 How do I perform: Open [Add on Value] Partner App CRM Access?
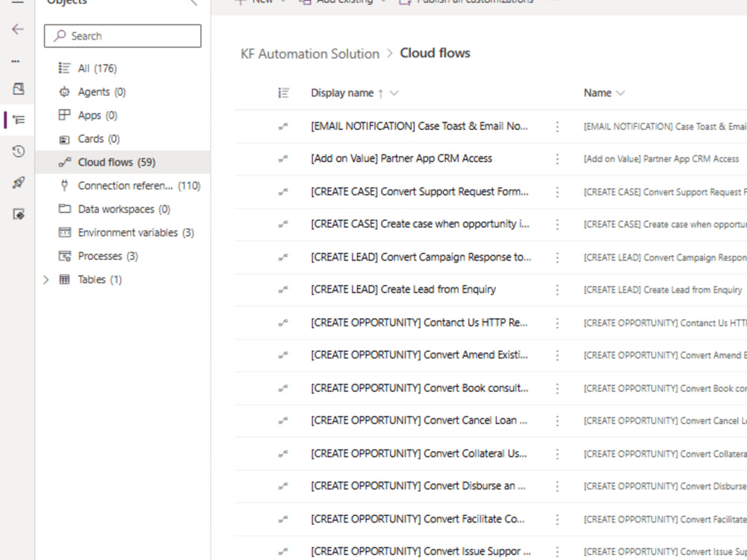click(401, 158)
